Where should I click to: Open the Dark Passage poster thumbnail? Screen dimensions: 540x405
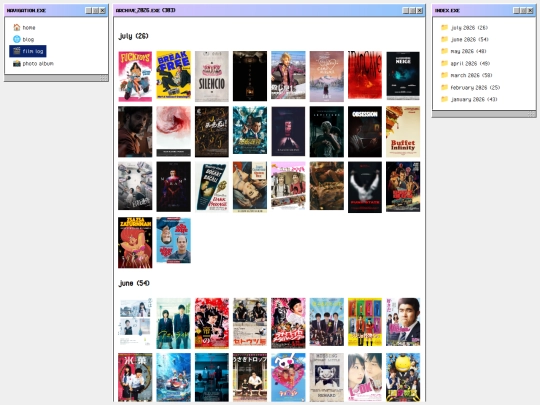tap(212, 187)
